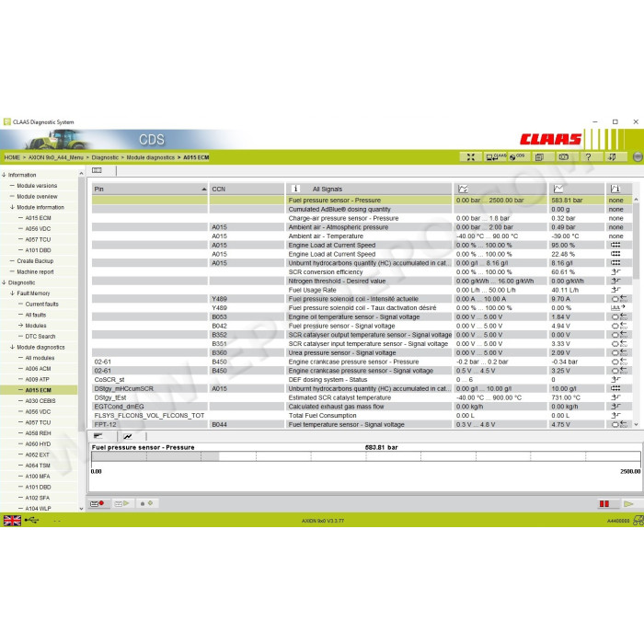Click AXION 9x0_A44_Menu breadcrumb link
The height and width of the screenshot is (644, 644).
click(x=56, y=157)
